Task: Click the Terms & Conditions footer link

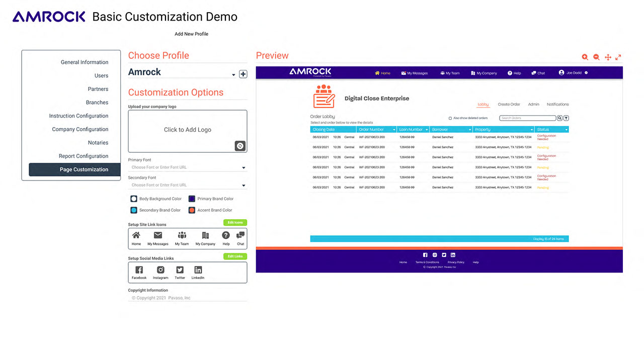Action: point(427,262)
